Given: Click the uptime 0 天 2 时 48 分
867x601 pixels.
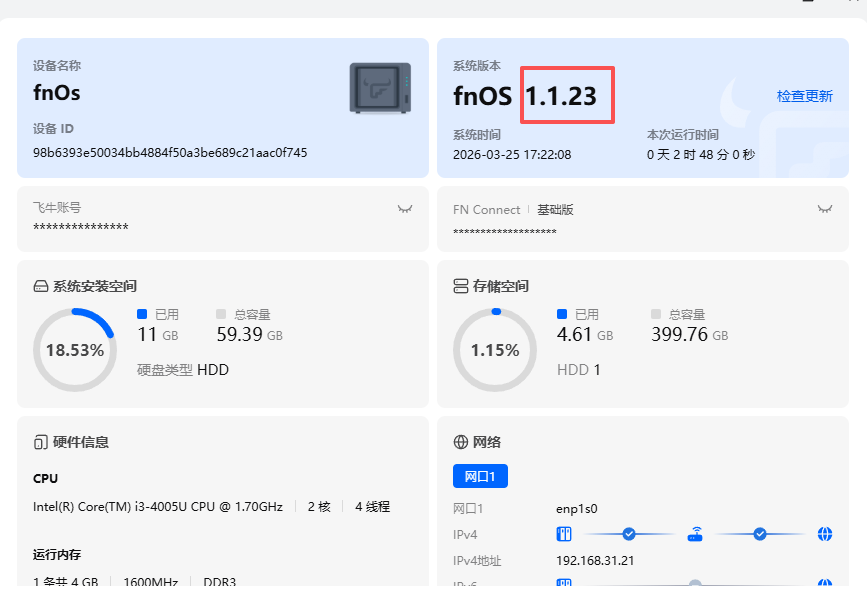Looking at the screenshot, I should tap(701, 155).
